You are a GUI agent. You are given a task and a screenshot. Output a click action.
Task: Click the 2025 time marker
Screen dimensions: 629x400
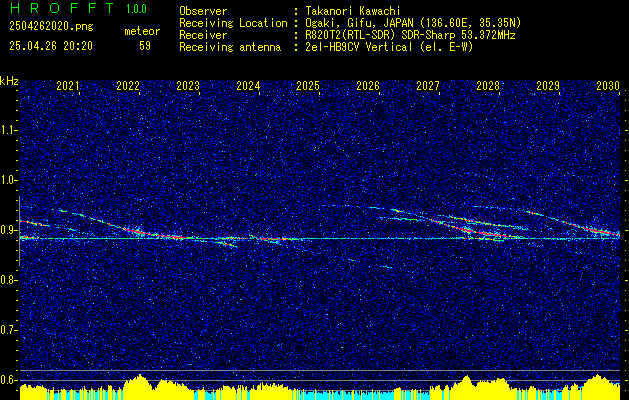[x=308, y=86]
